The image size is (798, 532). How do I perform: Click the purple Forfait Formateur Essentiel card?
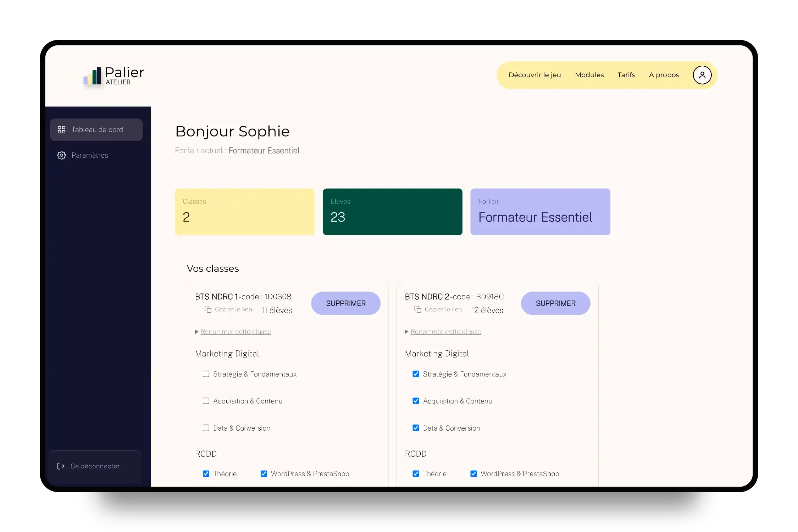click(x=540, y=212)
